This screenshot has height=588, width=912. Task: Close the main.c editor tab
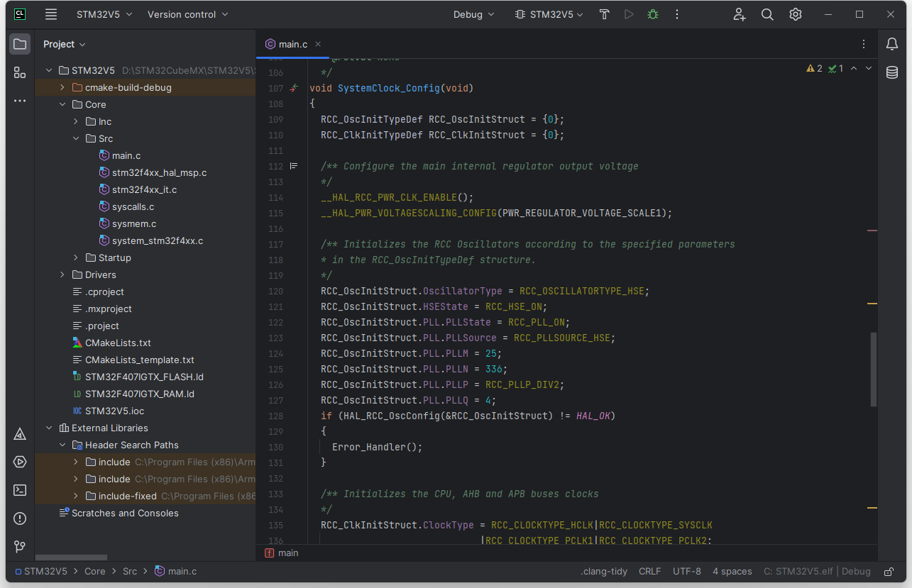(318, 44)
